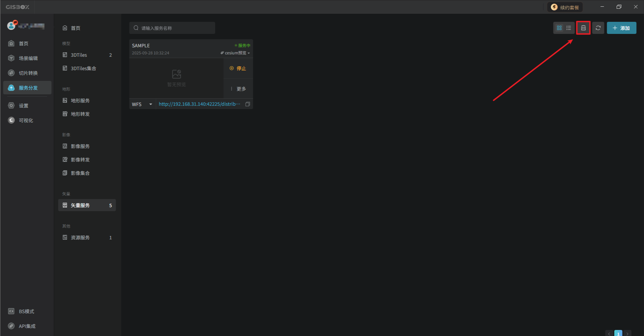Copy the WFS service URL icon
Screen dimensions: 644x336
[248, 104]
